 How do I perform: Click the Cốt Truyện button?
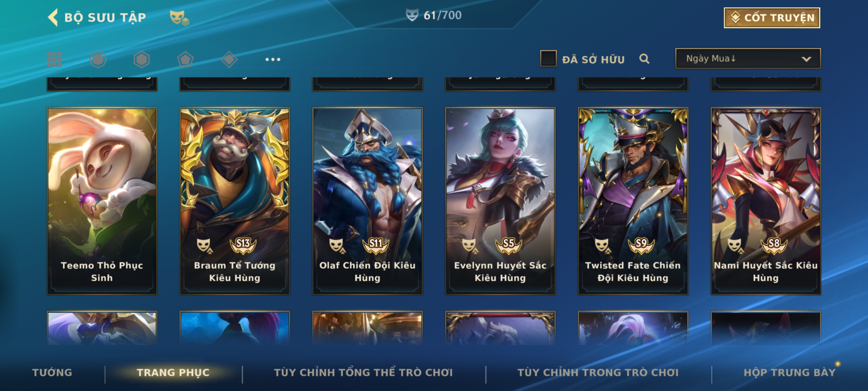(x=772, y=18)
